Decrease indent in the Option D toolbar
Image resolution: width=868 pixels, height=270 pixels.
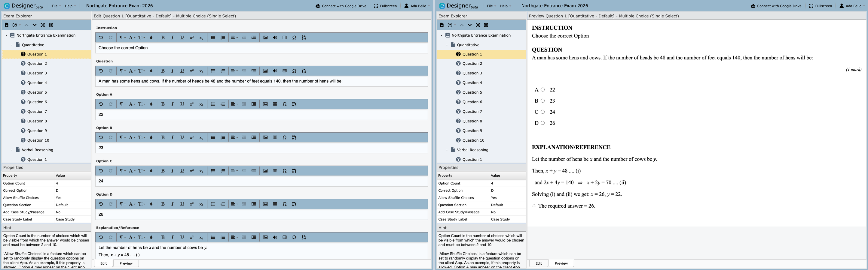[244, 204]
